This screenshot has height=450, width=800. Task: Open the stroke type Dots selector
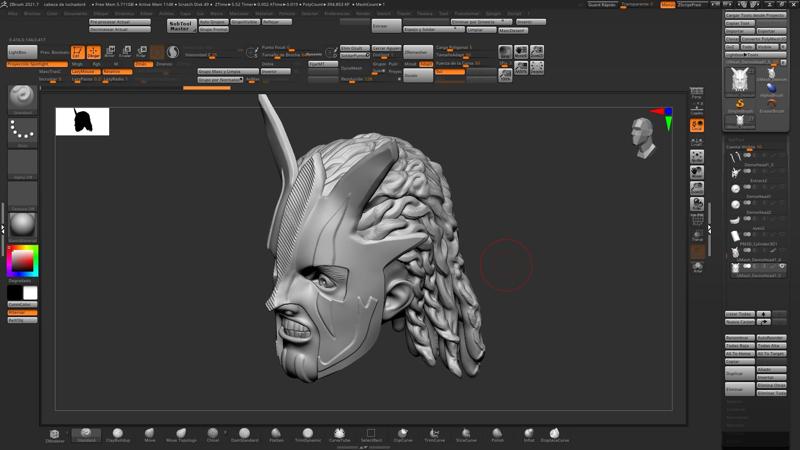pyautogui.click(x=22, y=132)
